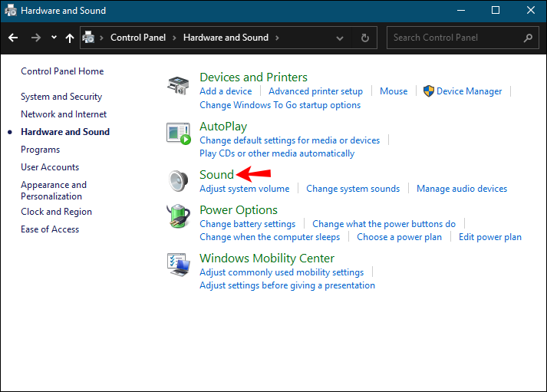The height and width of the screenshot is (392, 547).
Task: Open System and Security category
Action: [x=61, y=97]
